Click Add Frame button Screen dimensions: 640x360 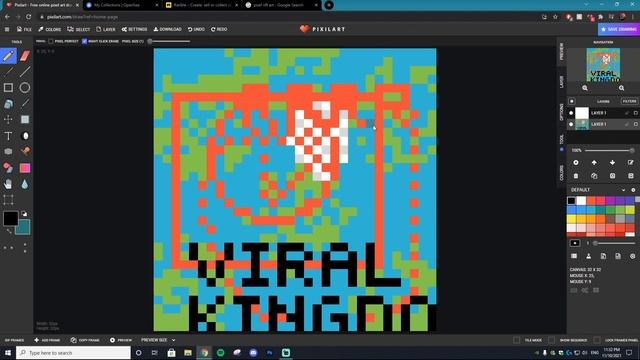pos(47,340)
